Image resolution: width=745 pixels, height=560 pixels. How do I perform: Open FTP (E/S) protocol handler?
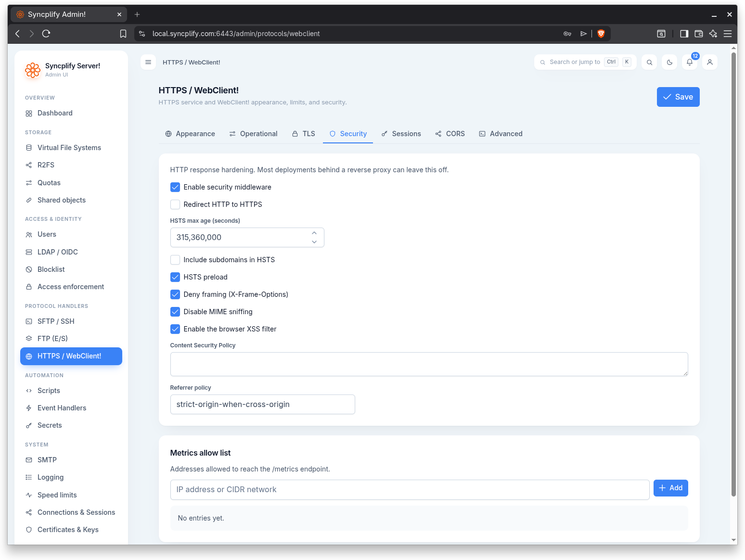[71, 339]
